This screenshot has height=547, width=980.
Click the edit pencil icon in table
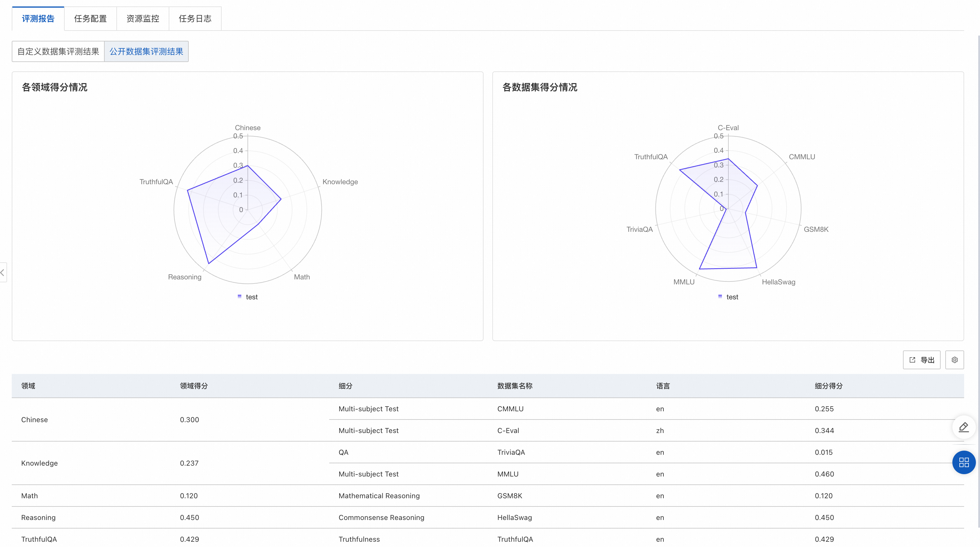coord(964,427)
